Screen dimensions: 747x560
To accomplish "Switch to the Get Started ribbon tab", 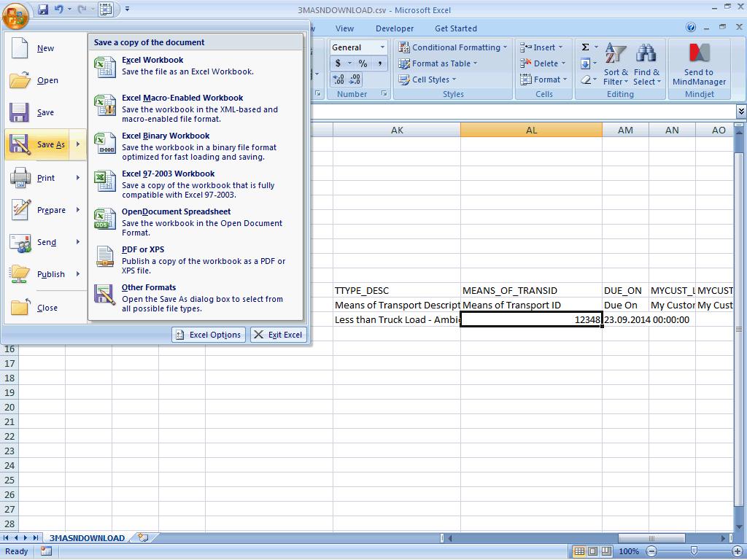I will point(455,28).
